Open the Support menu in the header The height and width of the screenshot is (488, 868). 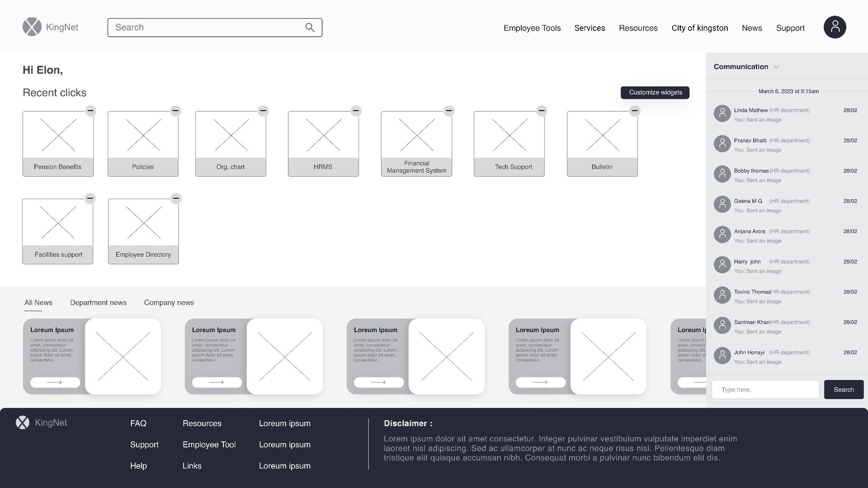(x=790, y=28)
